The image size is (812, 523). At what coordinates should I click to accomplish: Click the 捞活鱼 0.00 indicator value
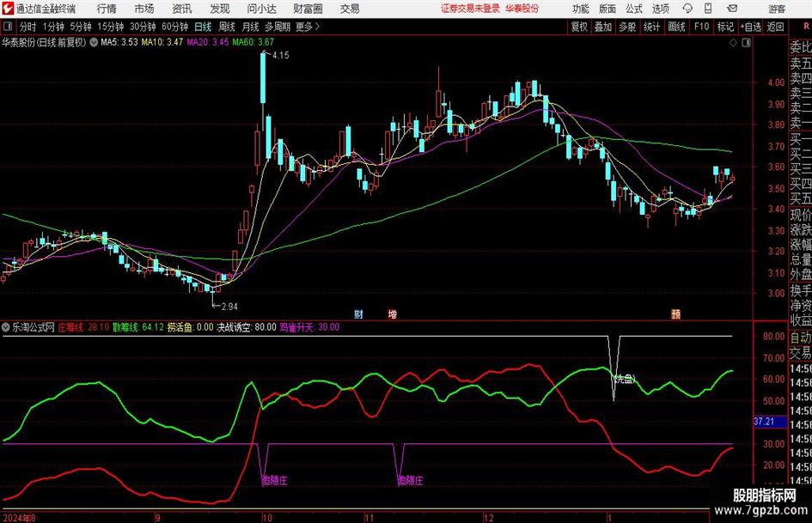[190, 327]
